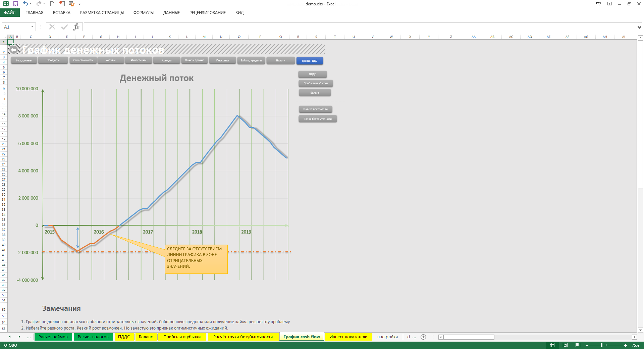Click the Налоги navigation button
Screen dimensions: 644x349
(281, 60)
